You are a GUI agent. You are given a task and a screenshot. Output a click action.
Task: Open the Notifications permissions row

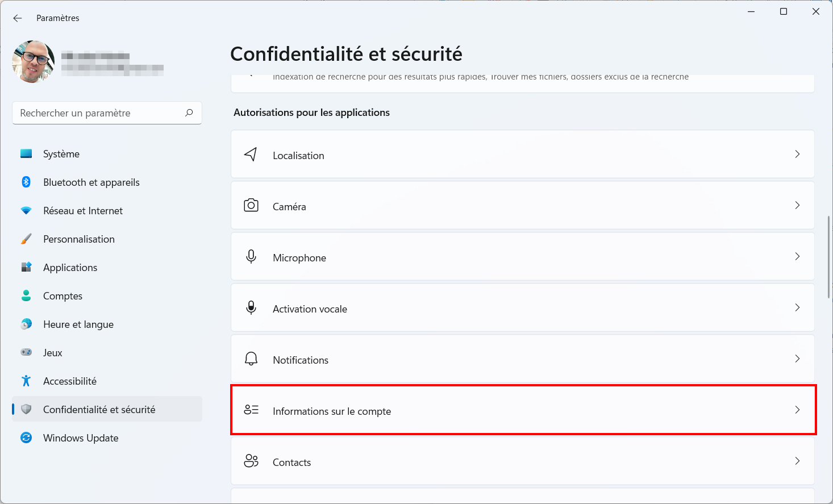[522, 359]
